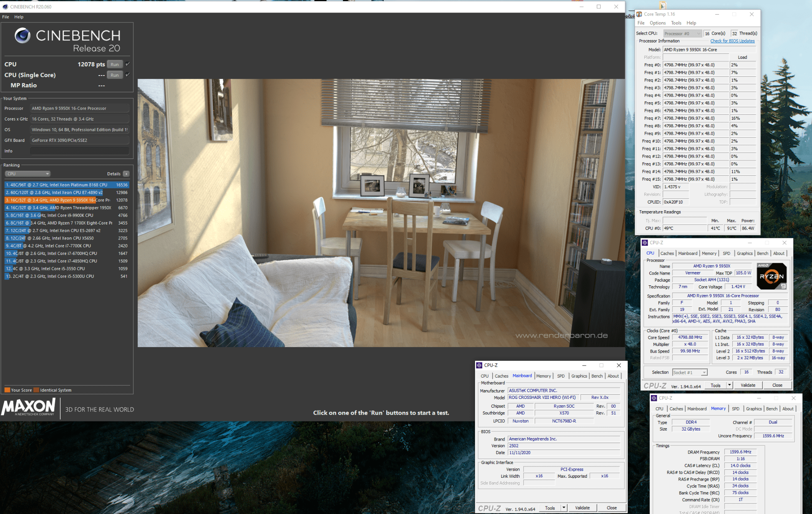812x514 pixels.
Task: Select ranking entry Intel Xeon Platinum 8168
Action: (67, 185)
